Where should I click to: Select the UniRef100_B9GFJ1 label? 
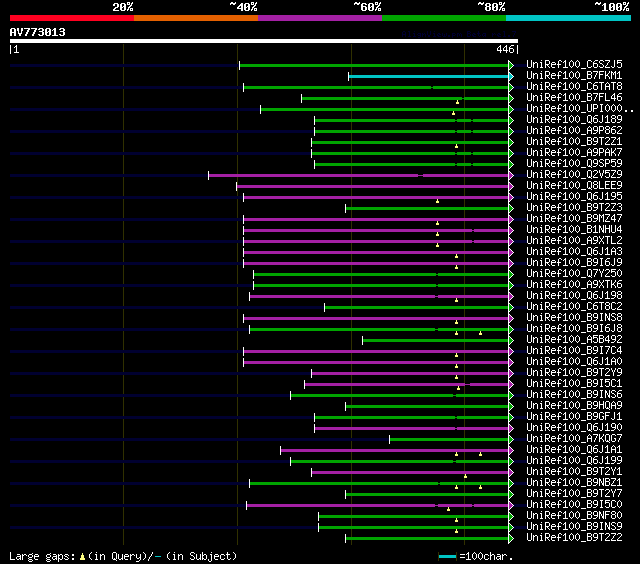point(574,417)
